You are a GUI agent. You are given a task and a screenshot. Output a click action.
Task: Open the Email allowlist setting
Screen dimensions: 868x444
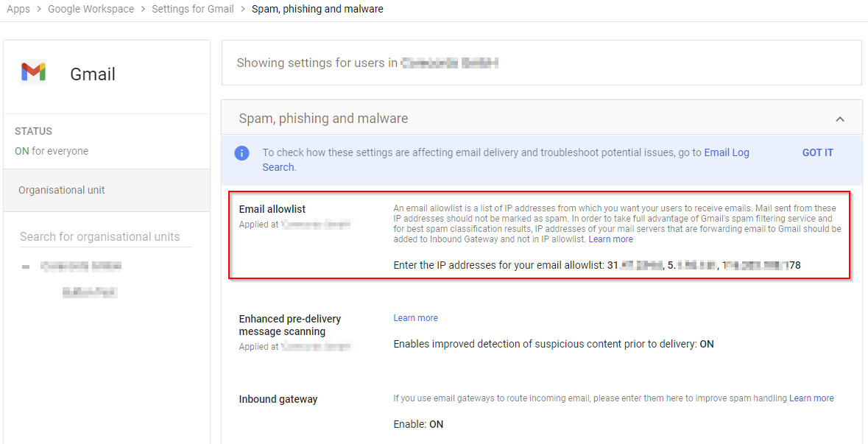[x=272, y=209]
